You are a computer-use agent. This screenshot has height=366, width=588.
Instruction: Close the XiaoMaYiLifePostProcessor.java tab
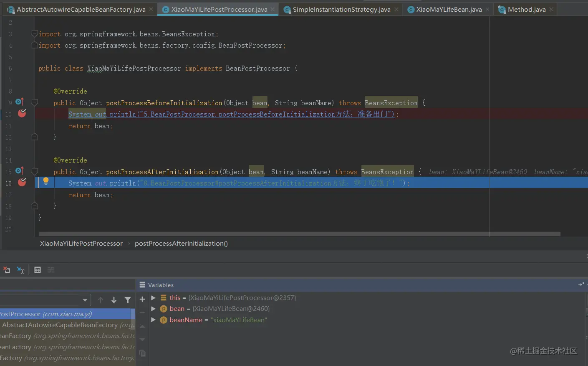click(x=273, y=9)
